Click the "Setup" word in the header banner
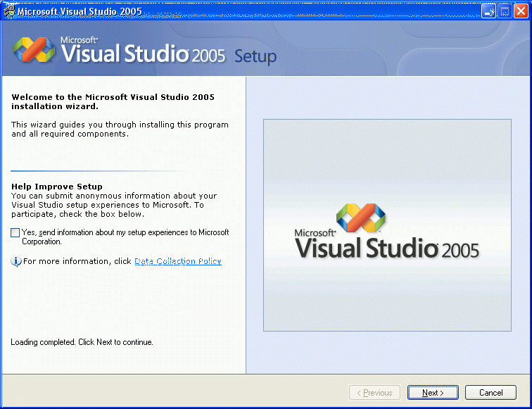Image resolution: width=532 pixels, height=409 pixels. (255, 56)
